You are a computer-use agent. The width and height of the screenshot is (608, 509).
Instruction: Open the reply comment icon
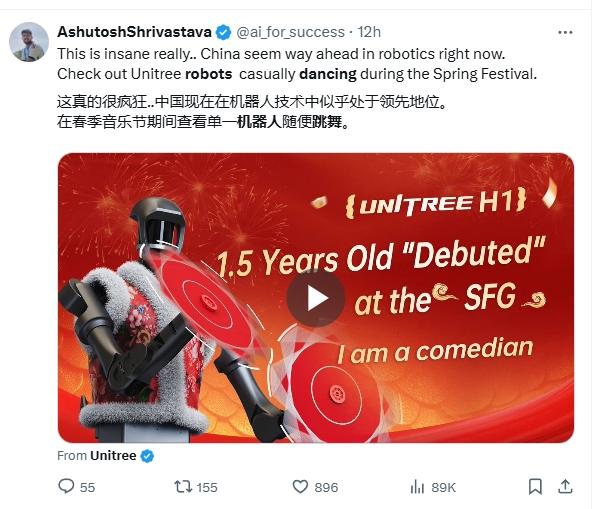tap(66, 486)
